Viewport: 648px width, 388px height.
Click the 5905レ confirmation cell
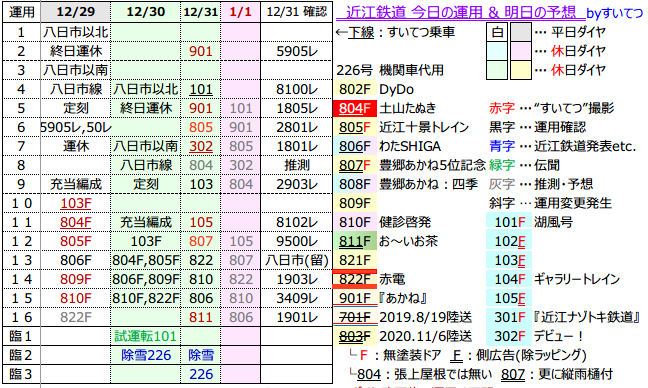(297, 51)
